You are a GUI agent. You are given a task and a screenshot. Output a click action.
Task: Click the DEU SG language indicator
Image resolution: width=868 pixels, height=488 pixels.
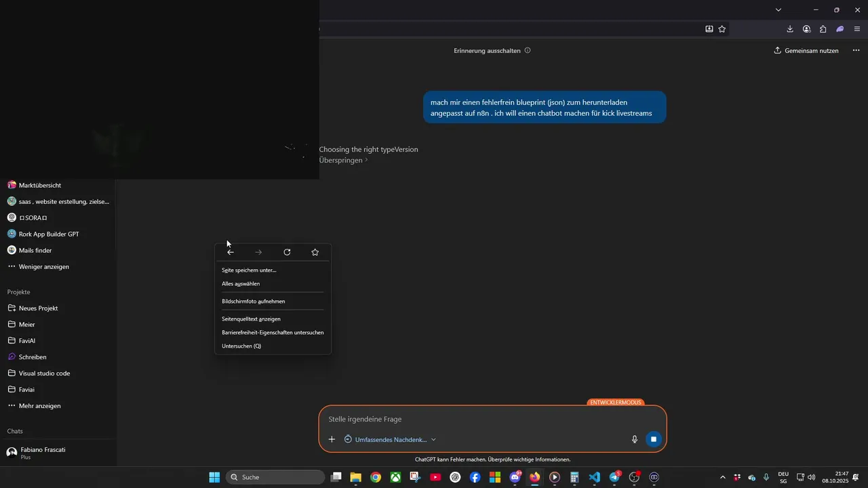(x=783, y=477)
